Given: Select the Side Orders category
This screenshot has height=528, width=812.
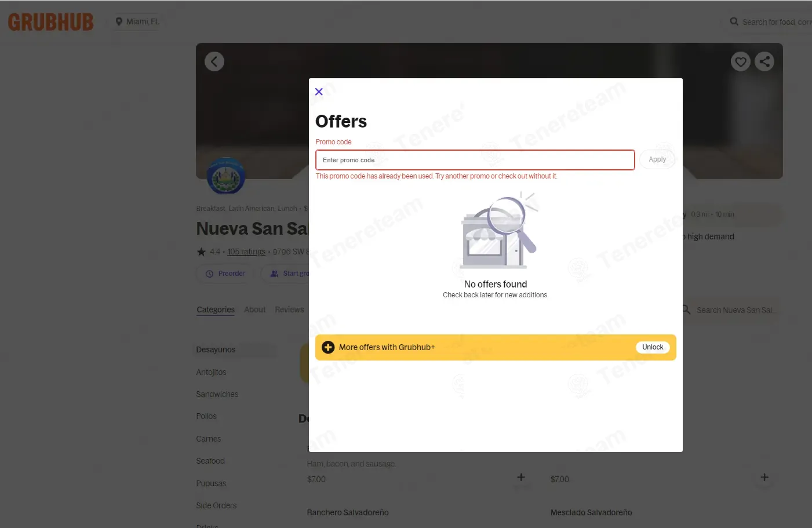Looking at the screenshot, I should tap(216, 505).
